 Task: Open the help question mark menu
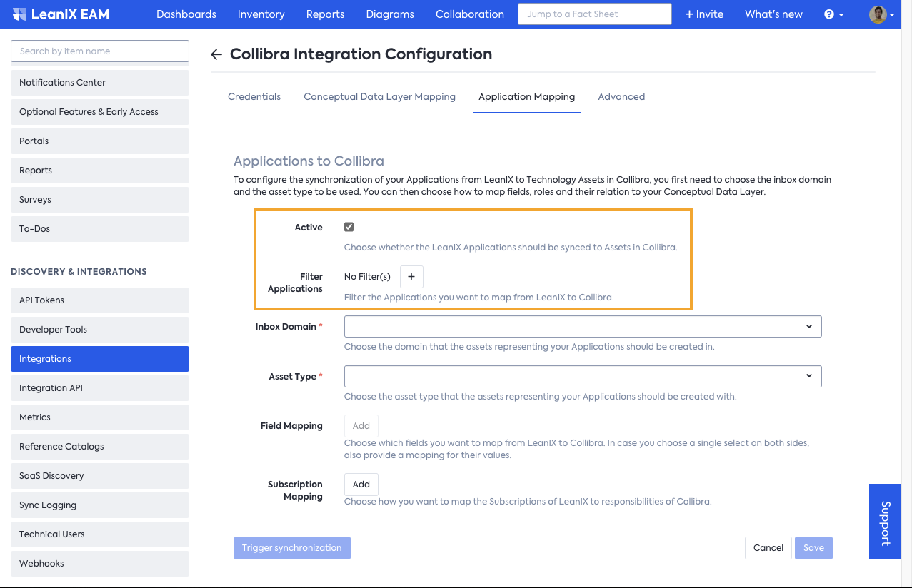[833, 14]
